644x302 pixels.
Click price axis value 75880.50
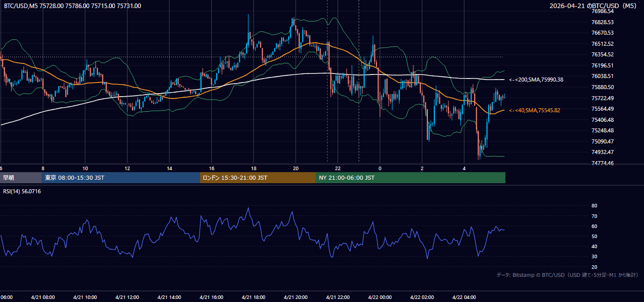[x=602, y=87]
